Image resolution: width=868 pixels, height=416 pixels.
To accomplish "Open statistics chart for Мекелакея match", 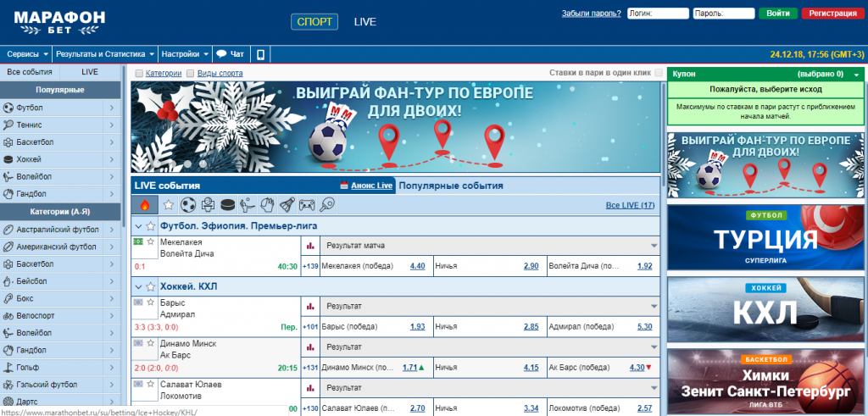I will pos(310,246).
